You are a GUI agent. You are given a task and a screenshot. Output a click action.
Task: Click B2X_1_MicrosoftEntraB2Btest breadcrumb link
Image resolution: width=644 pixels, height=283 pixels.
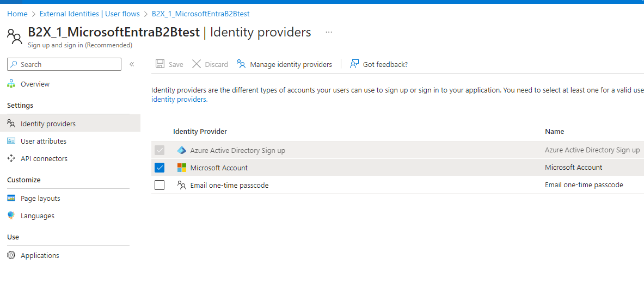(x=201, y=14)
